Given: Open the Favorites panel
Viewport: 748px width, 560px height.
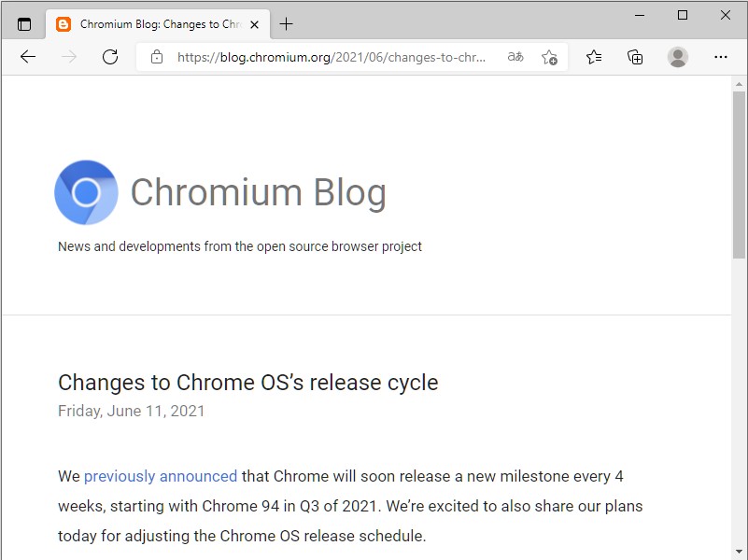Looking at the screenshot, I should click(593, 57).
